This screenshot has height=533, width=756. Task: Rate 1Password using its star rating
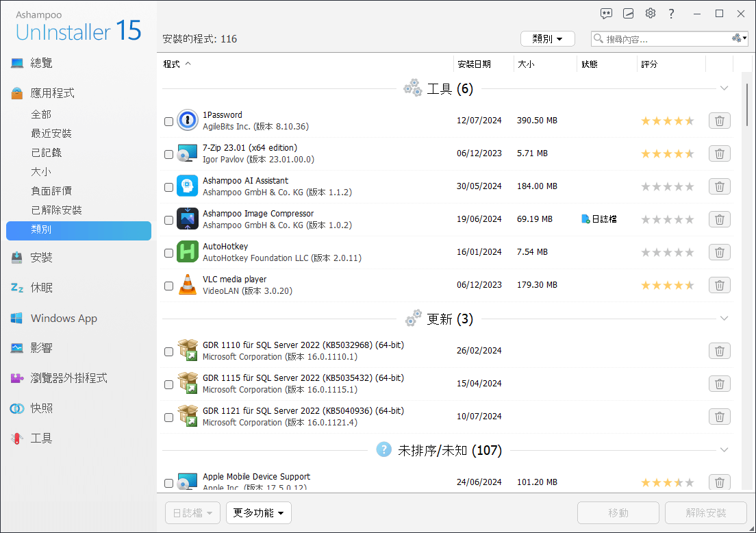click(x=667, y=121)
